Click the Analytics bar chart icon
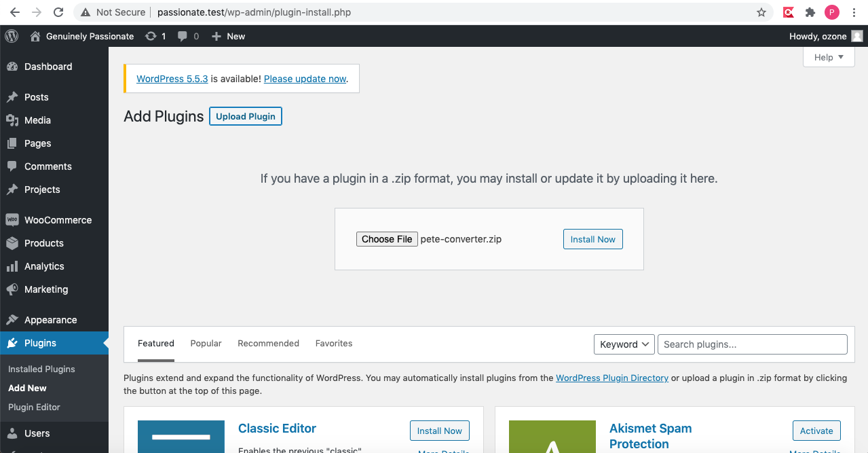The image size is (868, 453). (12, 266)
